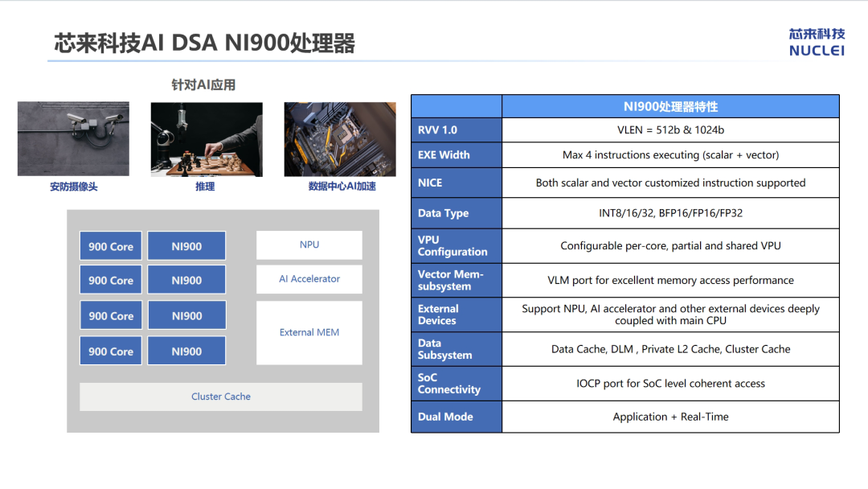Select the "SoC Connectivity" row label

(457, 383)
